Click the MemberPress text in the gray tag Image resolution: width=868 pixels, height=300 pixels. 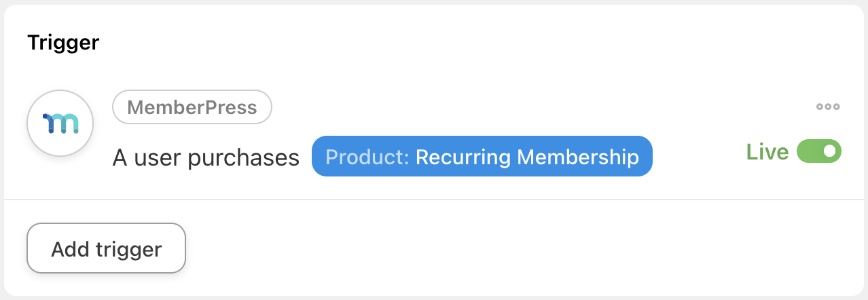click(192, 107)
